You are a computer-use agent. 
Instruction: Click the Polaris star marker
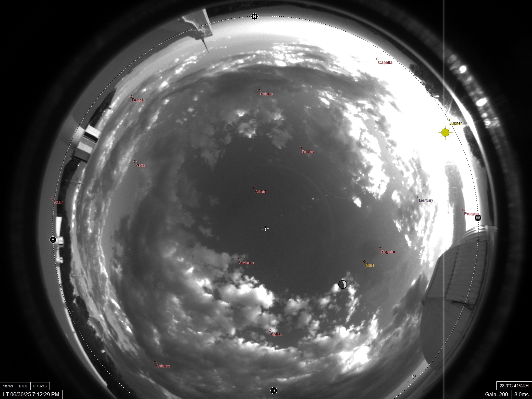[258, 90]
